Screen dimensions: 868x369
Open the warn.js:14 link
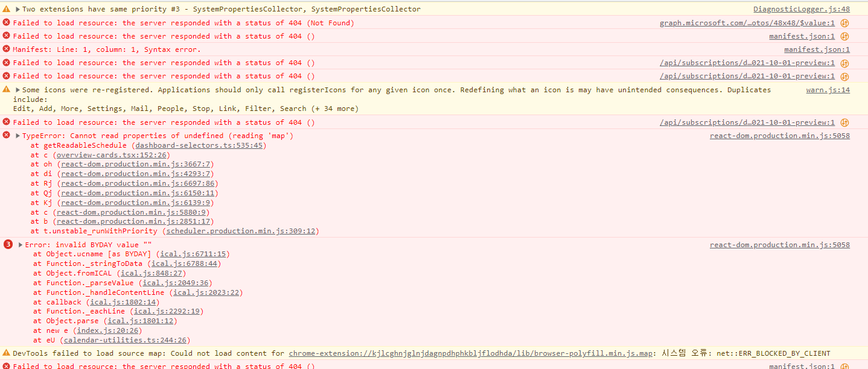[828, 89]
